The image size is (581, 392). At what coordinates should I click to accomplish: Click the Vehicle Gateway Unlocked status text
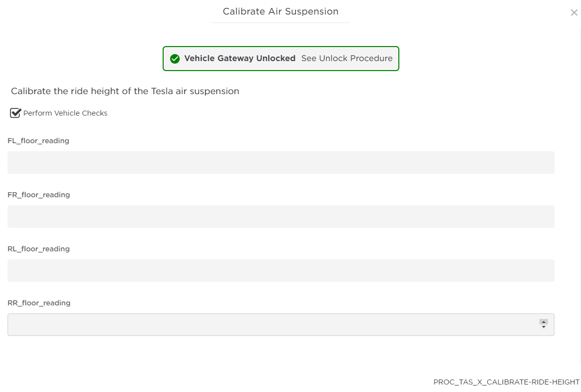(240, 59)
